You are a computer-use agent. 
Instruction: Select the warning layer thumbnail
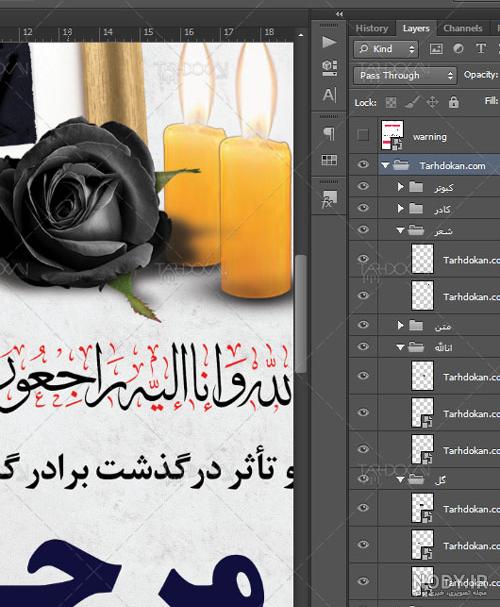(x=392, y=135)
